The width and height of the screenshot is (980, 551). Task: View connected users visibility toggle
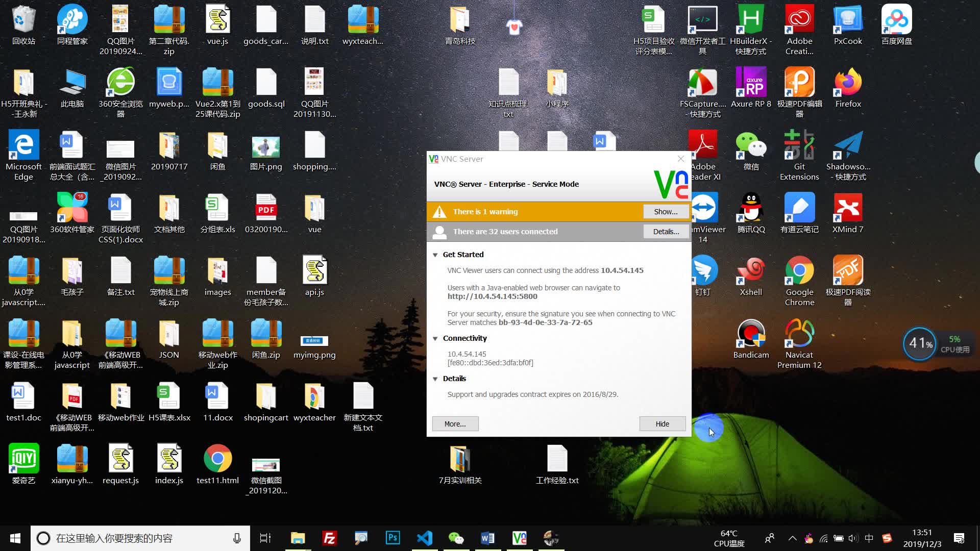click(x=666, y=232)
